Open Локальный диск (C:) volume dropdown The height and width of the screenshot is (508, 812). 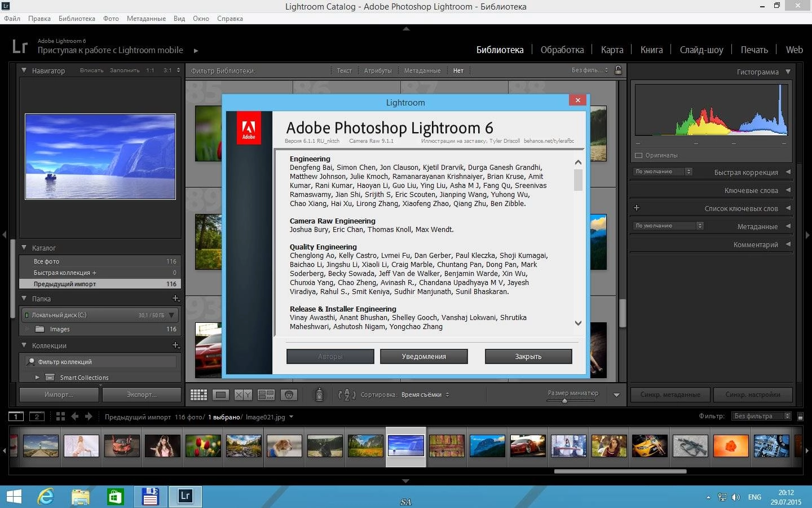pyautogui.click(x=172, y=315)
